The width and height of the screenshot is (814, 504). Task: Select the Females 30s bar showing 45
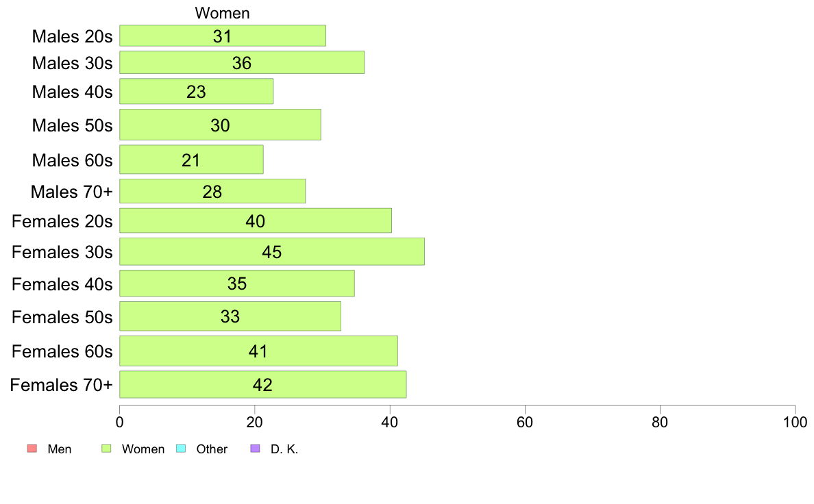pos(272,252)
